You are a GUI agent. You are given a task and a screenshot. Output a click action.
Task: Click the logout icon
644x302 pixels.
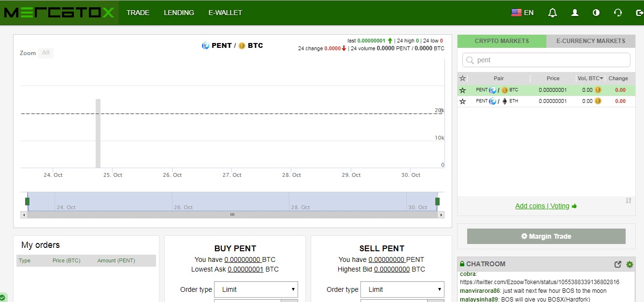pos(640,13)
